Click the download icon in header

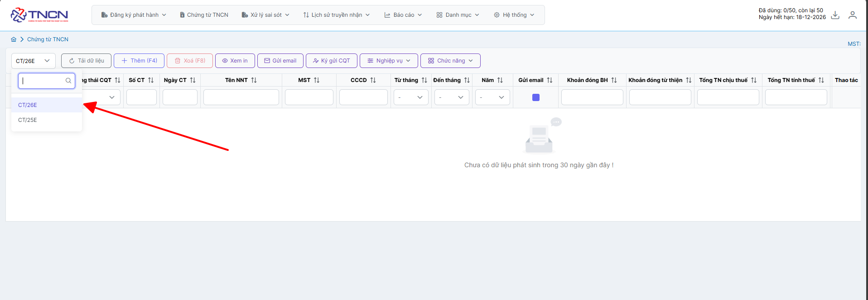coord(835,15)
